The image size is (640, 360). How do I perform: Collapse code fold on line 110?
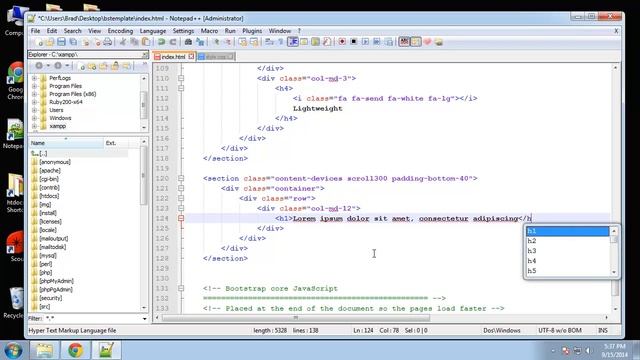click(x=181, y=78)
